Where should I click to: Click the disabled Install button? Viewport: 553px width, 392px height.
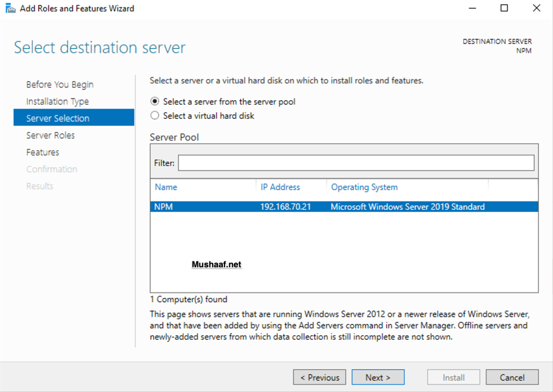(453, 377)
